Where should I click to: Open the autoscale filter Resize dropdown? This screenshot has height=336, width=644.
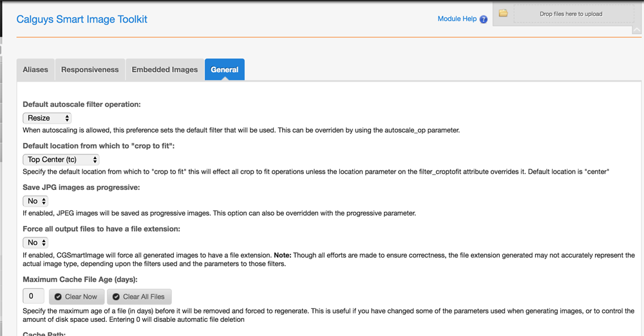pos(47,118)
